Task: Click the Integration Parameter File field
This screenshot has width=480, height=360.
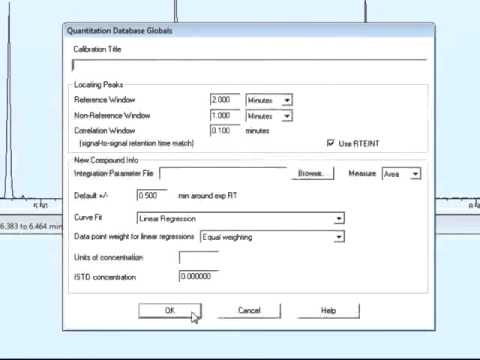Action: pos(223,173)
